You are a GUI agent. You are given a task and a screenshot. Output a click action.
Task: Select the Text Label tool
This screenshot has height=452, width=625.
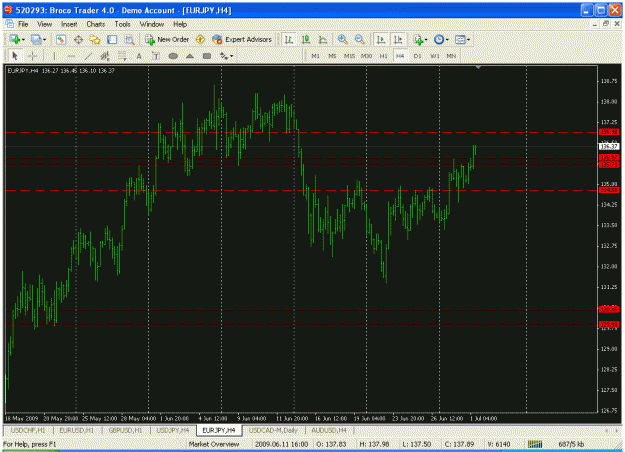[156, 56]
